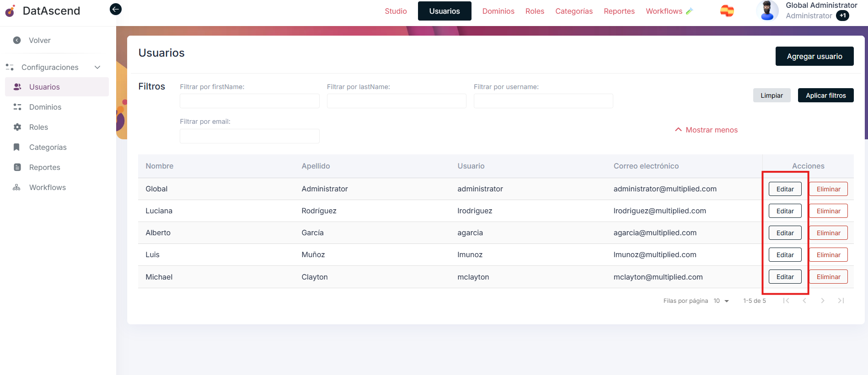Switch to the Dominios top tab
868x375 pixels.
click(x=498, y=11)
